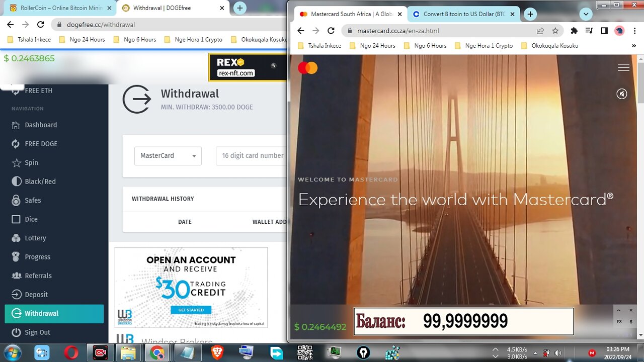
Task: Select the highlighted Withdrawal sidebar item
Action: (x=54, y=314)
